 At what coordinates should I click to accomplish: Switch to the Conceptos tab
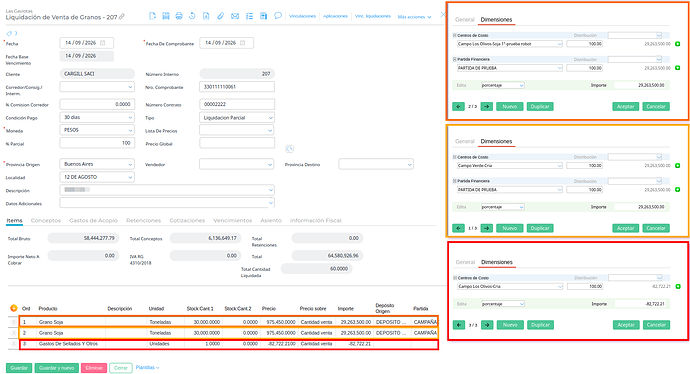(x=46, y=220)
